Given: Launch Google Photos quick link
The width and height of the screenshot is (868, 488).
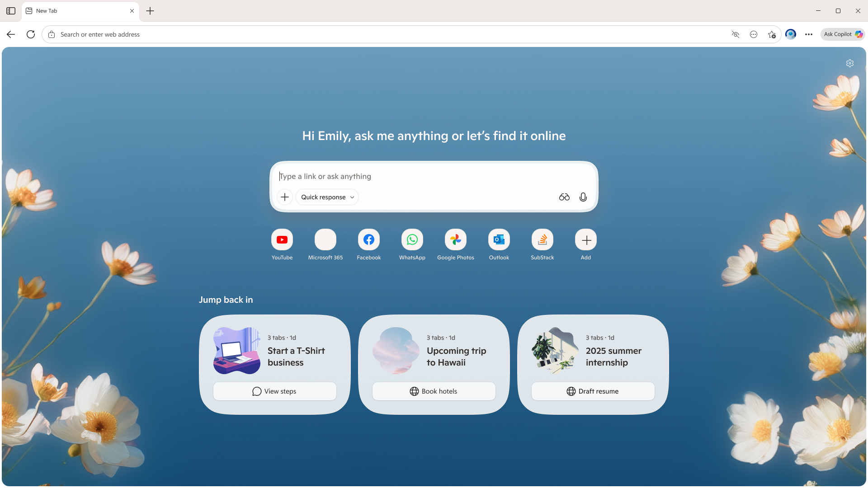Looking at the screenshot, I should click(x=456, y=239).
